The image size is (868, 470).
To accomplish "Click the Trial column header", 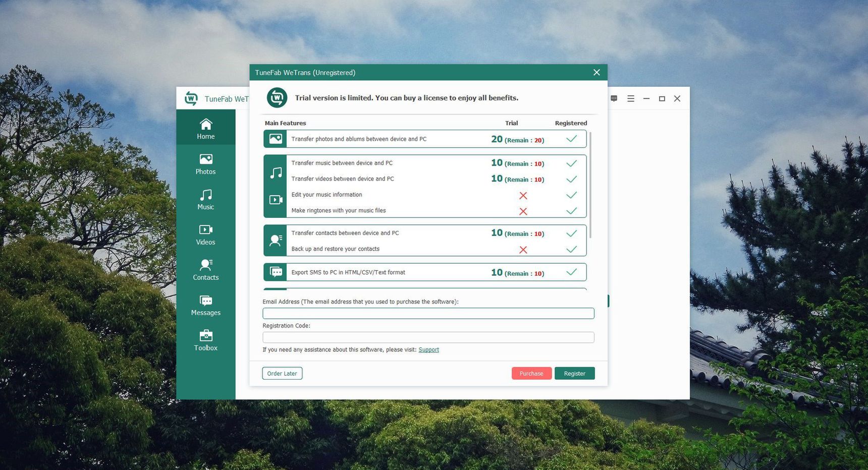I will pos(511,123).
